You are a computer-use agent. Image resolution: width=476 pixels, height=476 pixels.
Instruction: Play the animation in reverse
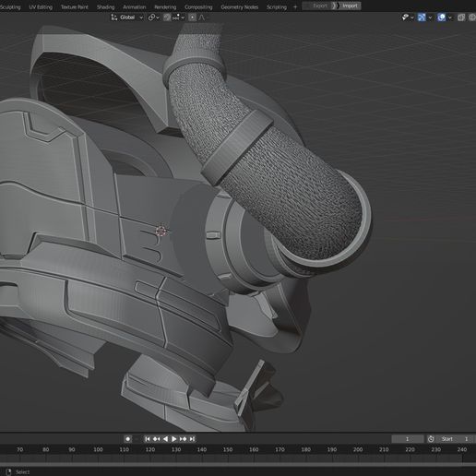(165, 439)
